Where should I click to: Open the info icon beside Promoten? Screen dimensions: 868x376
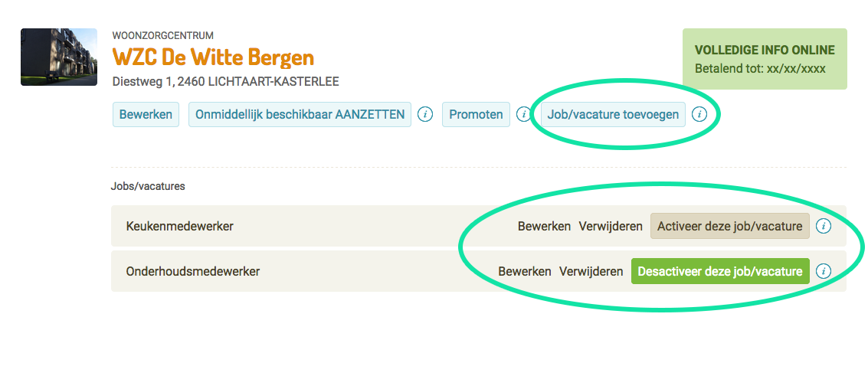[x=523, y=114]
